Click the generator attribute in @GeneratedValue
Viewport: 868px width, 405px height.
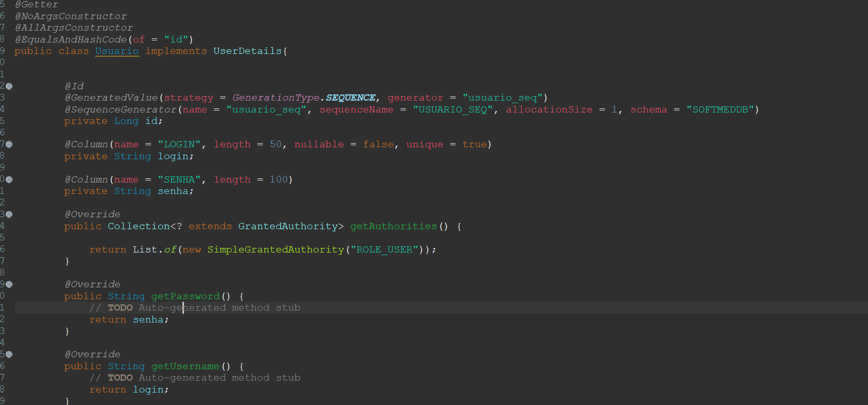[x=416, y=97]
